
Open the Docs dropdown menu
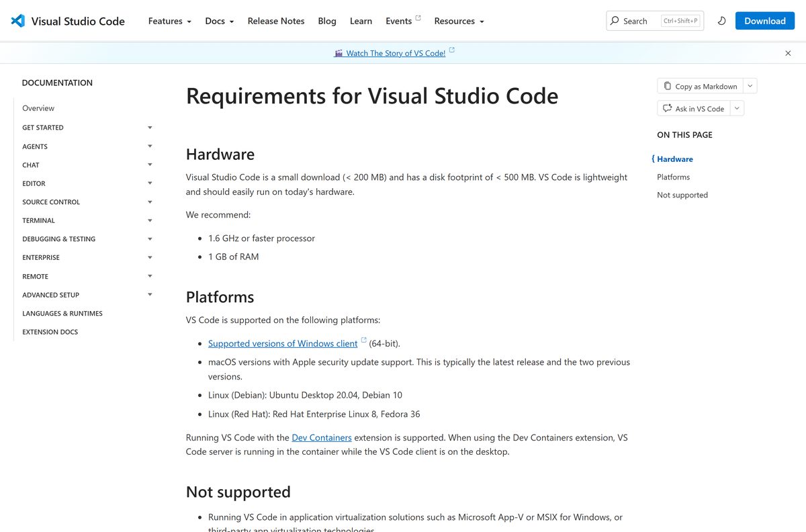tap(220, 21)
